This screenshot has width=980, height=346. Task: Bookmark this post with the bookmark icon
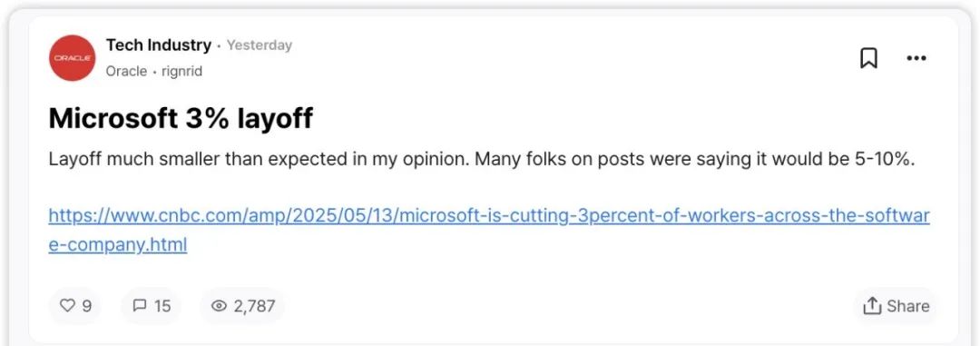(x=868, y=58)
